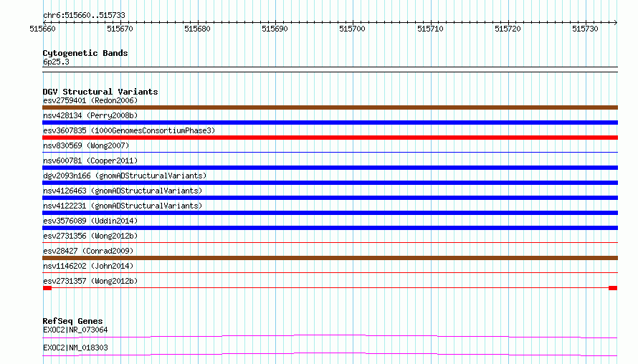Select nsv830569 (Wong2007) label
Screen dimensions: 638x364
86,145
